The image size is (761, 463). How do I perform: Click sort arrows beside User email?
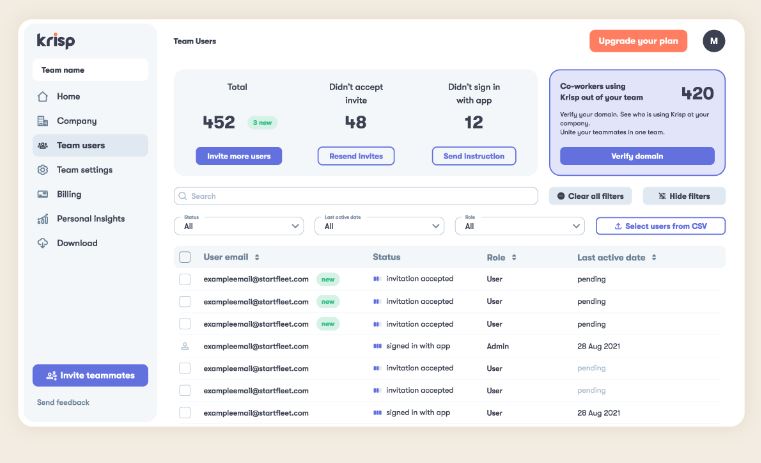pos(257,257)
